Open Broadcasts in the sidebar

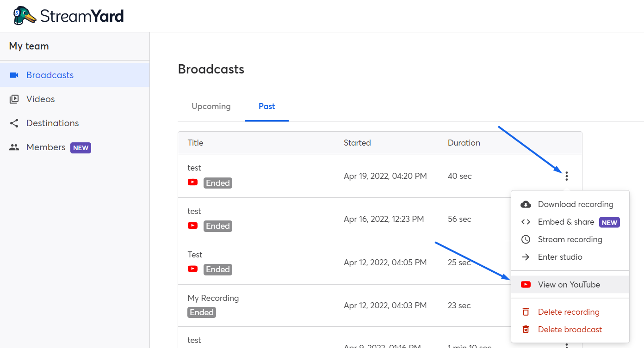[x=74, y=75]
